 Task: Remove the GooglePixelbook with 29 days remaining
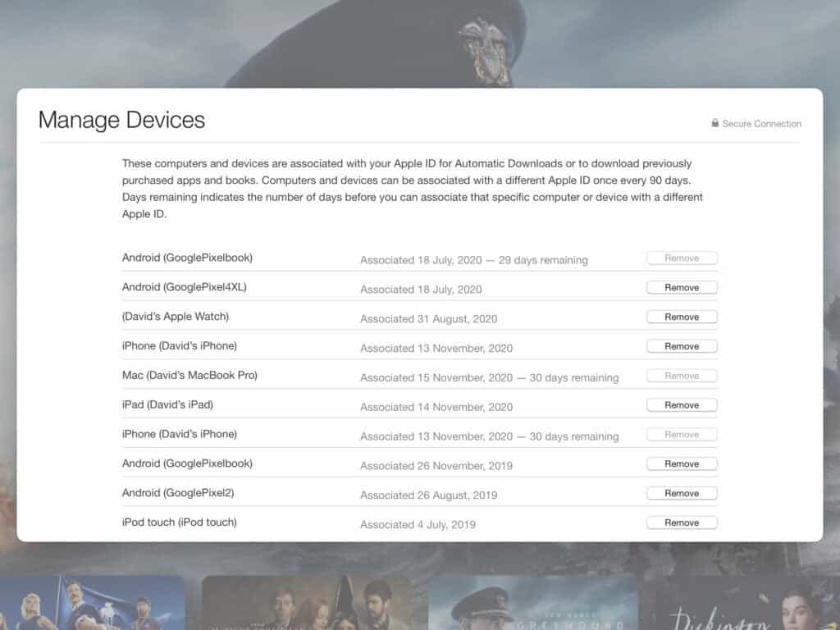click(681, 258)
